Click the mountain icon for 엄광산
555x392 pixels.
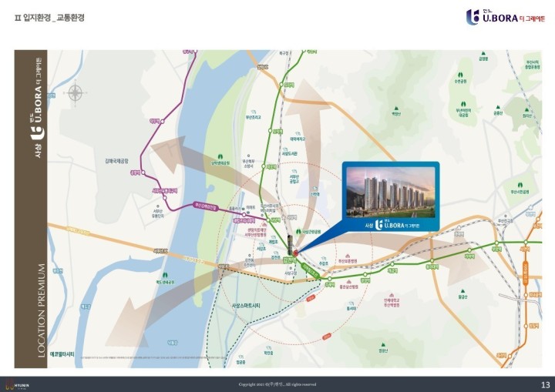[x=383, y=344]
